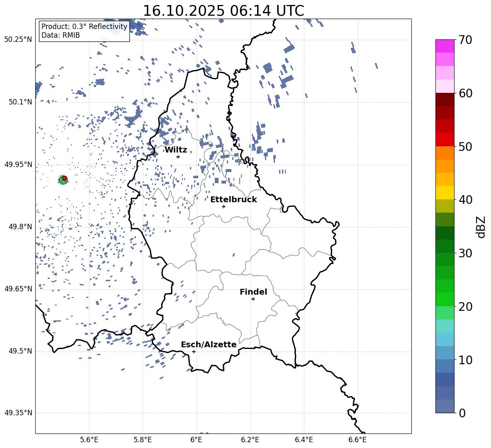
Task: Select the Findel station label
Action: click(x=253, y=292)
